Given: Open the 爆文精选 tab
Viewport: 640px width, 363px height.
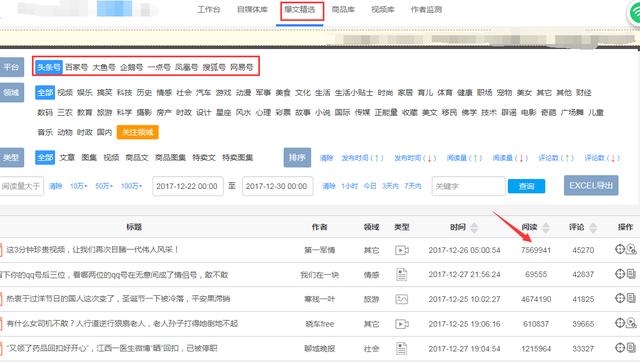Looking at the screenshot, I should pos(300,10).
